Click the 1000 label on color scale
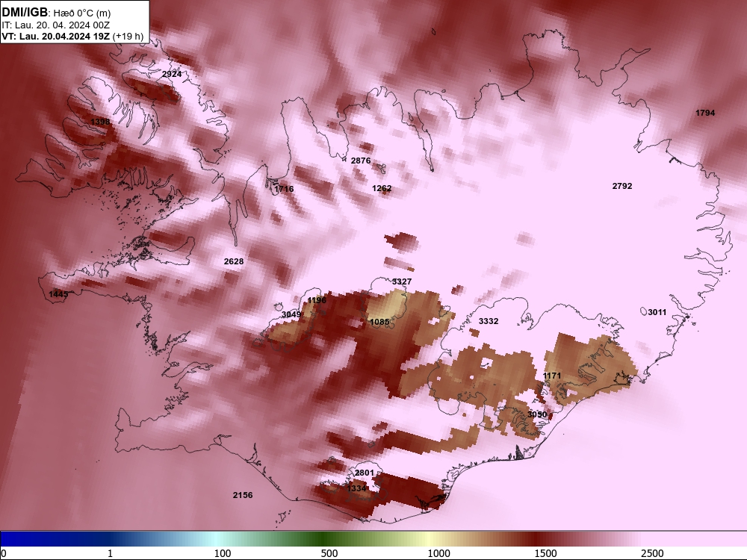This screenshot has height=560, width=747. point(438,553)
